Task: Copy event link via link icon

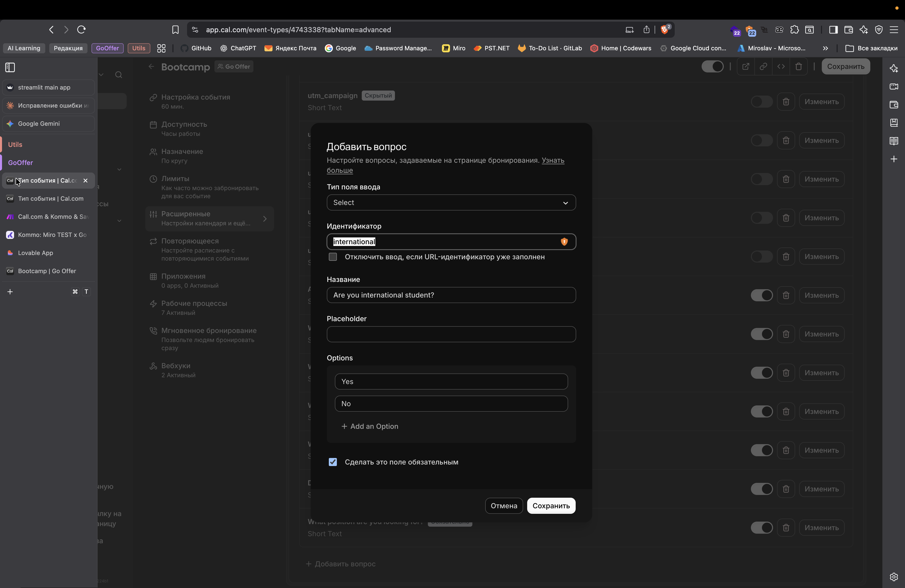Action: [763, 67]
